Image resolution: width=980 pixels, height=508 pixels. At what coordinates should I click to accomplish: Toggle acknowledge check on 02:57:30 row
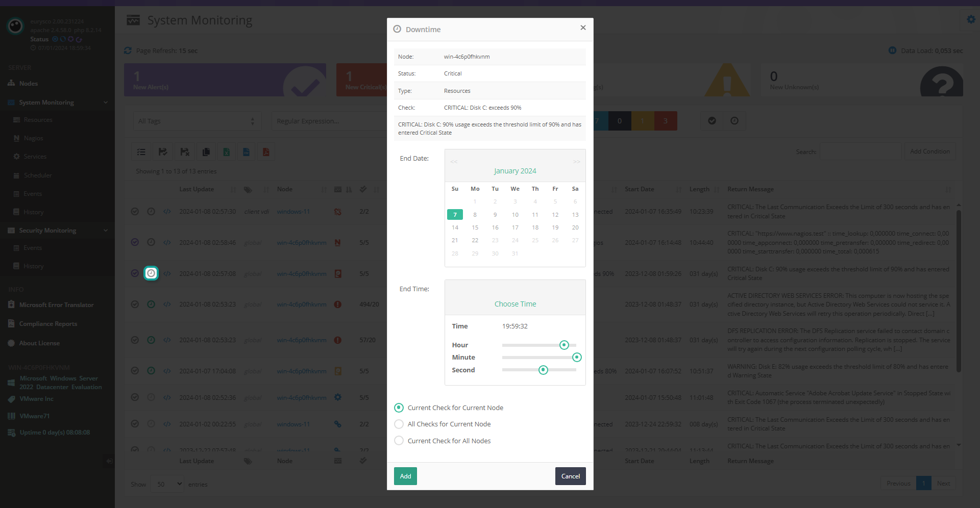pyautogui.click(x=135, y=212)
